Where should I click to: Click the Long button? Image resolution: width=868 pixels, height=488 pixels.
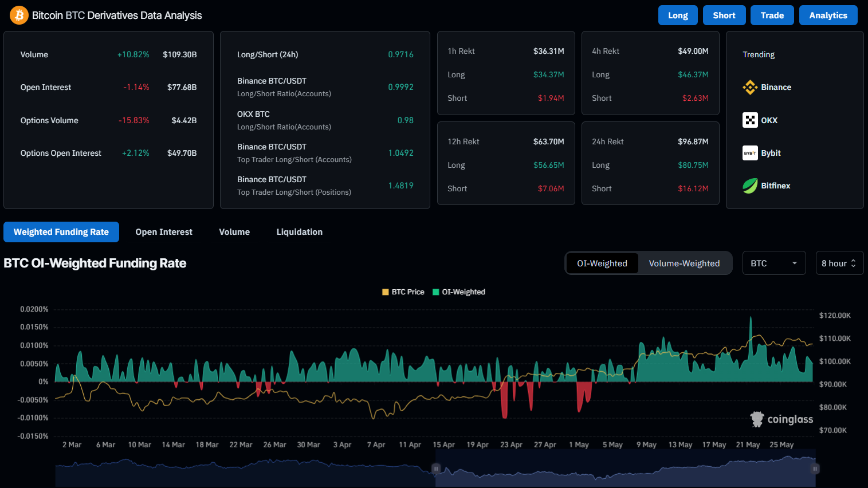(x=678, y=15)
